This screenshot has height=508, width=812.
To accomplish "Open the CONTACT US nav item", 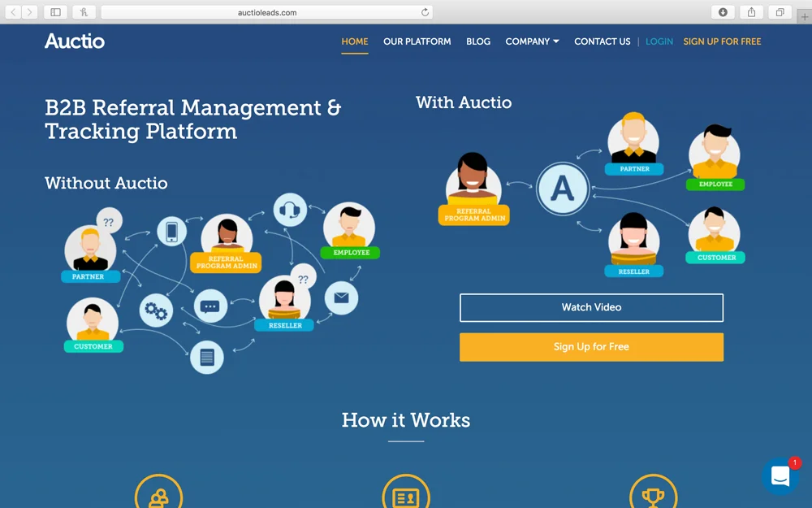I will [603, 41].
